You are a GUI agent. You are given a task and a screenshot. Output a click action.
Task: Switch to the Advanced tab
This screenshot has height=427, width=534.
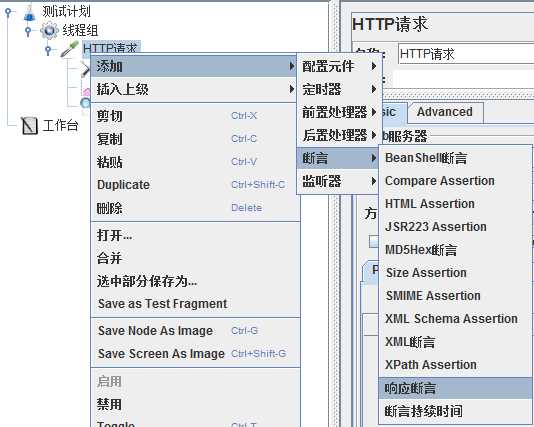point(445,112)
